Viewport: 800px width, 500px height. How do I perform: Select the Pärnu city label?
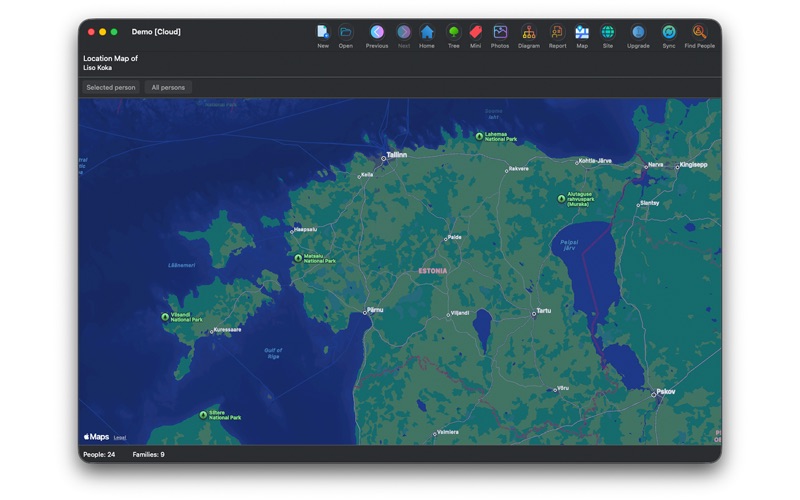click(375, 310)
